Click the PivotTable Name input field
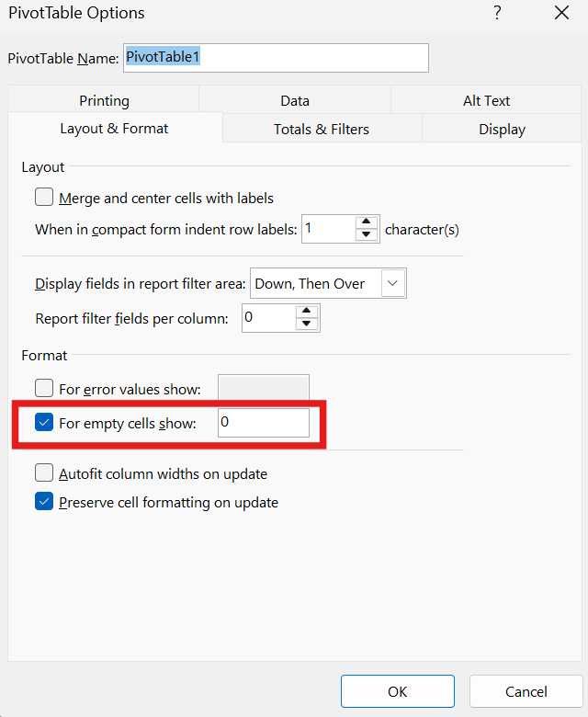 pyautogui.click(x=276, y=58)
